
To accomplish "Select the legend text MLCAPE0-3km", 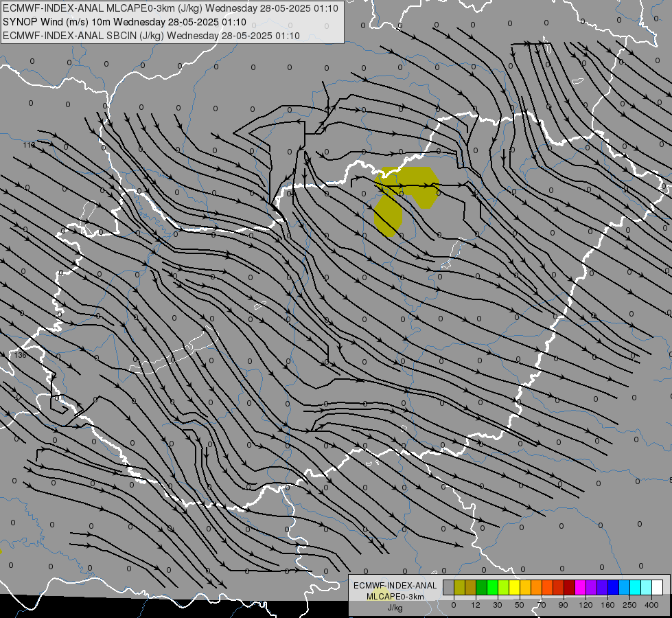I will tap(395, 597).
